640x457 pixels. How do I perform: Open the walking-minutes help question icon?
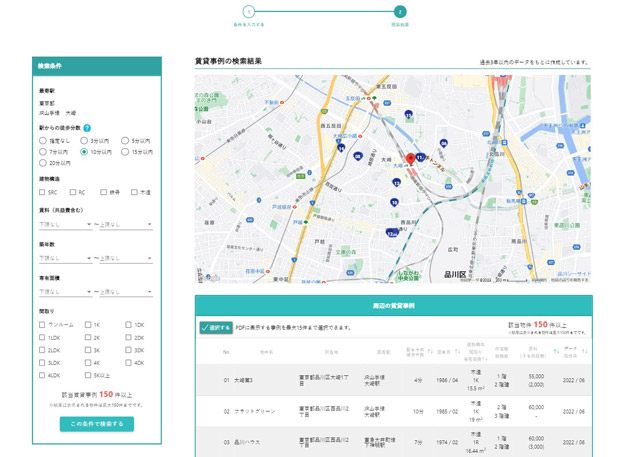(x=87, y=128)
